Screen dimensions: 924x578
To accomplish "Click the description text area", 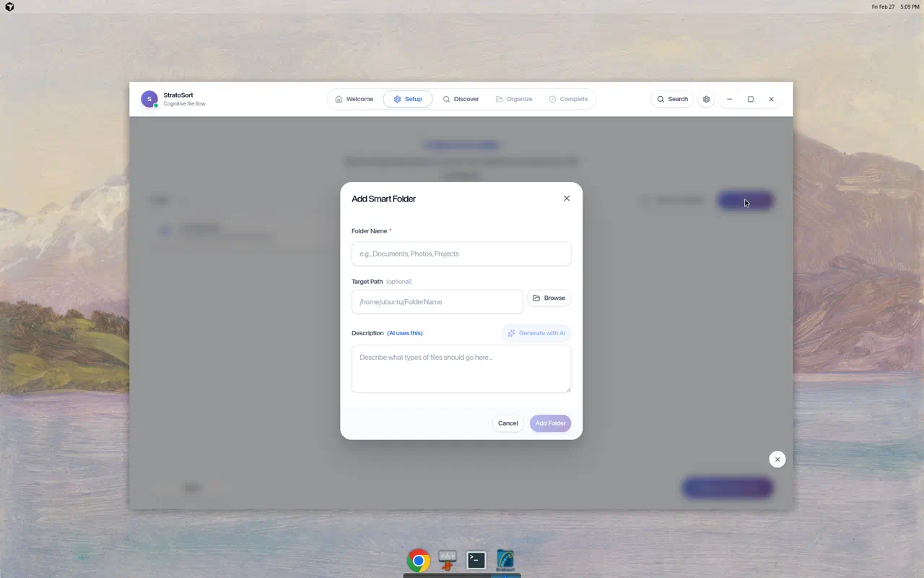I will coord(461,368).
